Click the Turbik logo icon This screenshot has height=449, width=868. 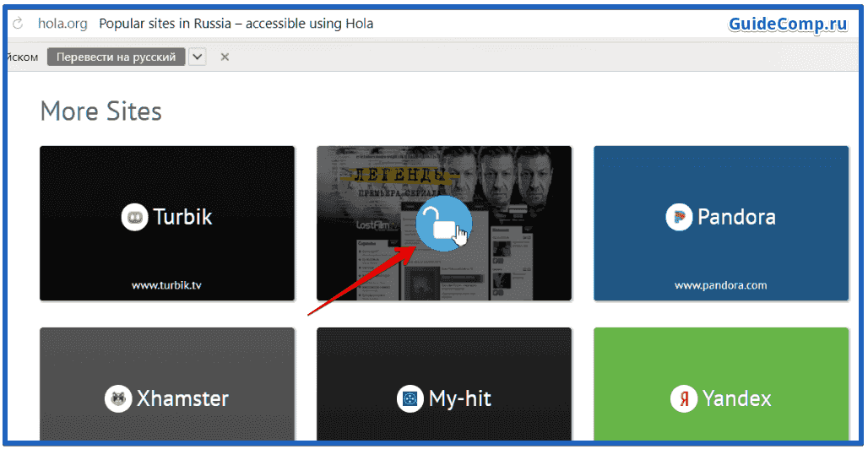click(134, 217)
